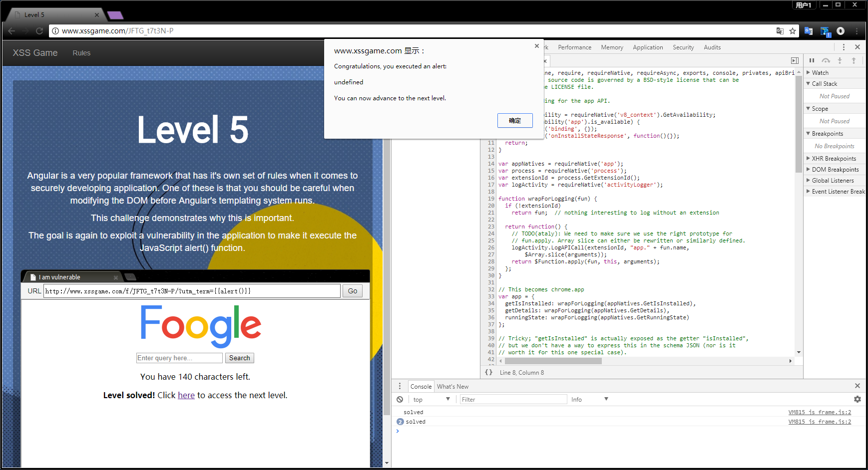
Task: Close the console drawer
Action: 857,386
